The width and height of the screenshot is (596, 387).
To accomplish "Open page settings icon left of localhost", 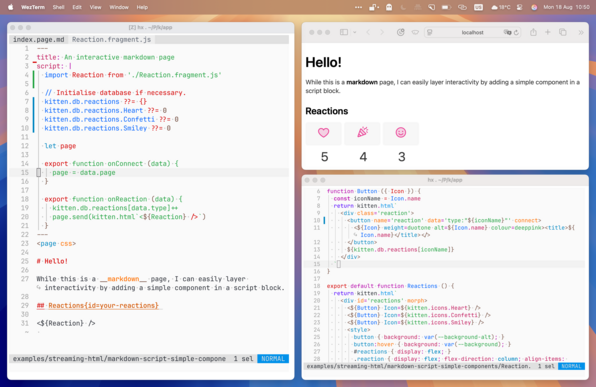I will (430, 32).
